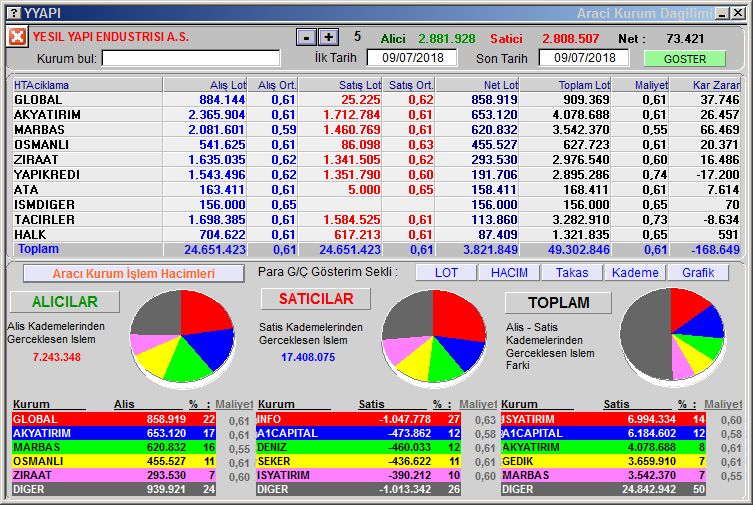Click the red GLOBAL buyer row
This screenshot has height=505, width=753.
click(114, 419)
